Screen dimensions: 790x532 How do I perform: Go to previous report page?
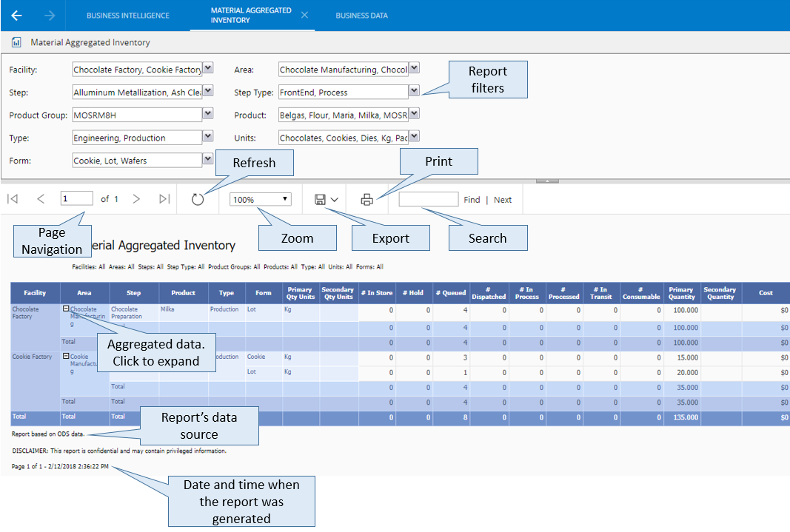click(x=41, y=199)
